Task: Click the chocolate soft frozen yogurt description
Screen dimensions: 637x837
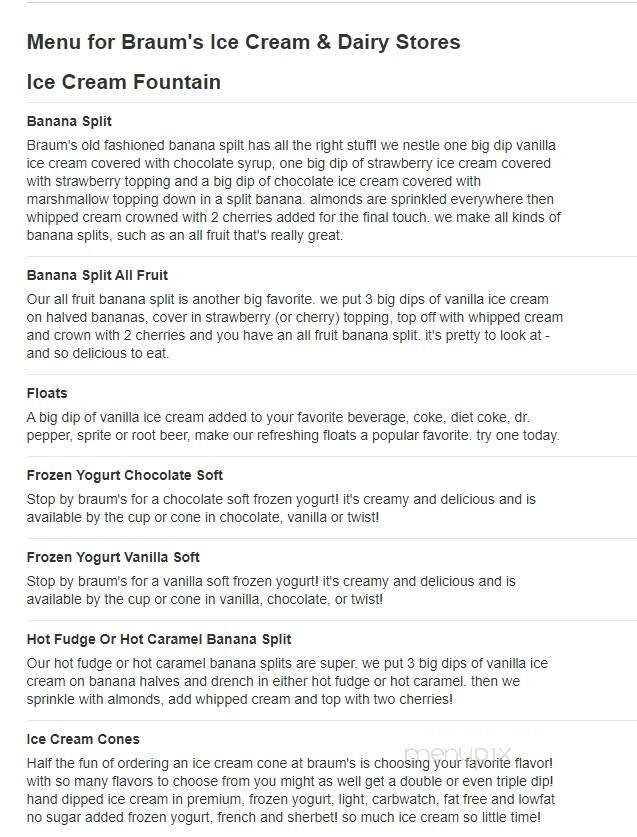Action: 281,508
